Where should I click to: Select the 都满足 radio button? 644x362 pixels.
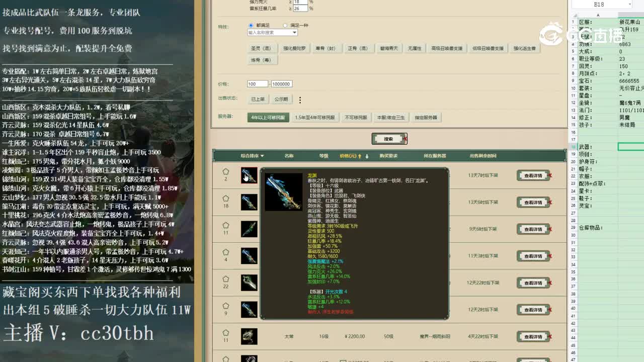pyautogui.click(x=250, y=25)
